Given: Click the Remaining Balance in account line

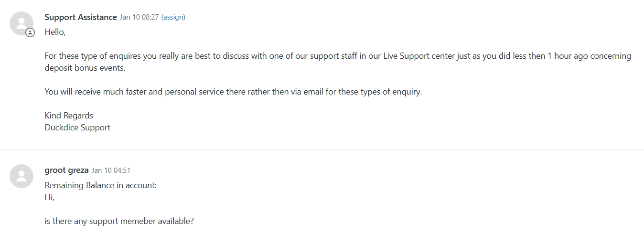Looking at the screenshot, I should [x=101, y=185].
